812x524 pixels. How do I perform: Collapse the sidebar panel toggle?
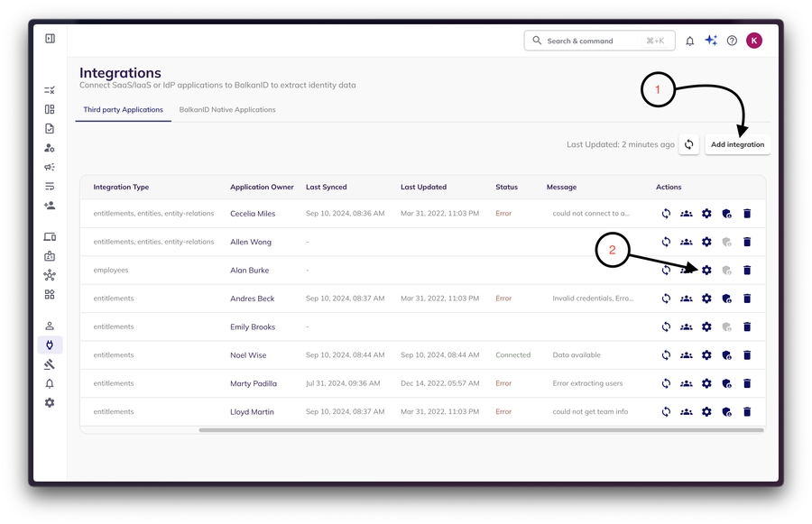tap(50, 39)
